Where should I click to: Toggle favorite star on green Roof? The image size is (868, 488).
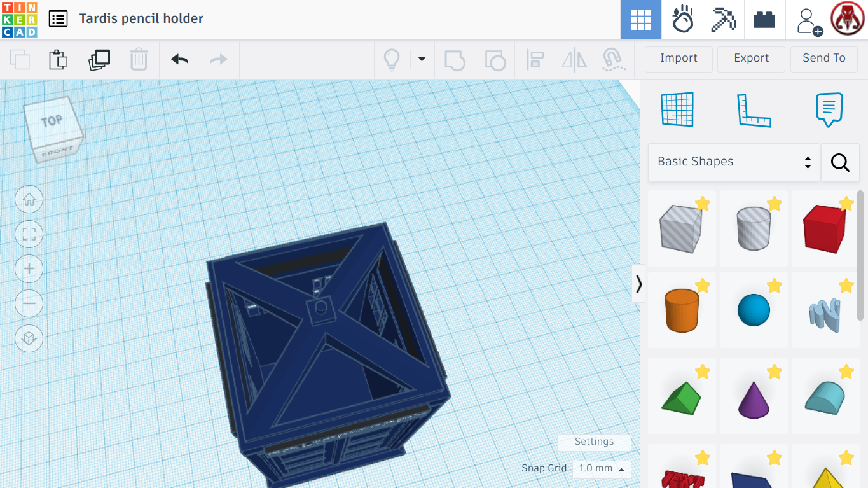[x=702, y=372]
